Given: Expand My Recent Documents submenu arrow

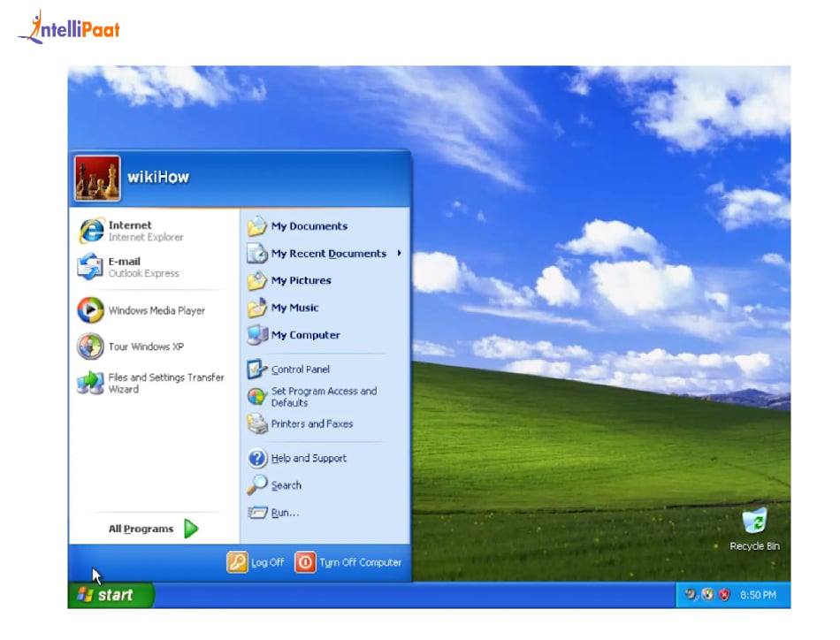Looking at the screenshot, I should pos(399,254).
